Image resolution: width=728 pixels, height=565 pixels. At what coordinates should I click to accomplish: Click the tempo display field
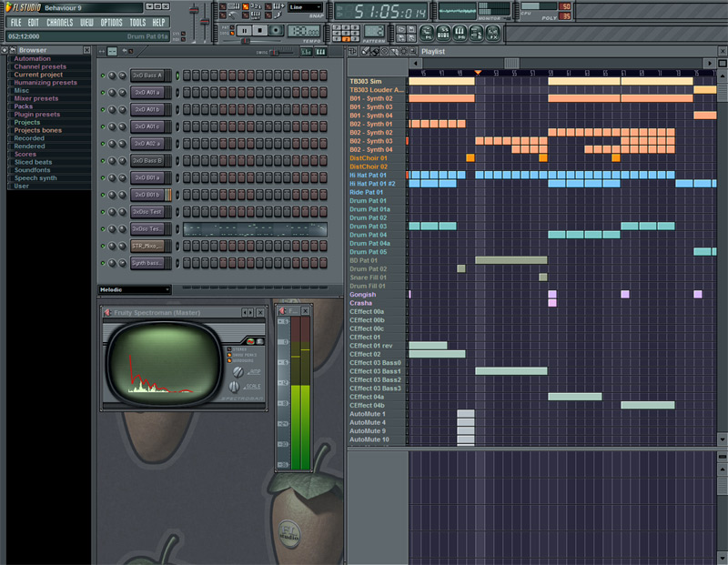(x=304, y=31)
